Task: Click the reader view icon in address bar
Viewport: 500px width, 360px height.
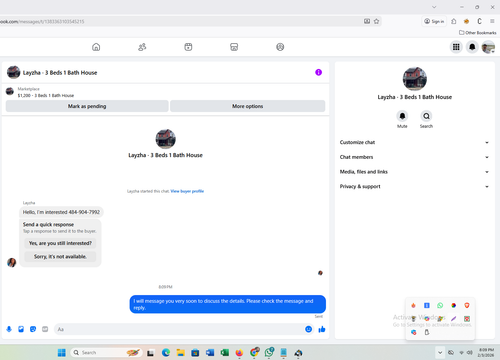Action: 367,21
